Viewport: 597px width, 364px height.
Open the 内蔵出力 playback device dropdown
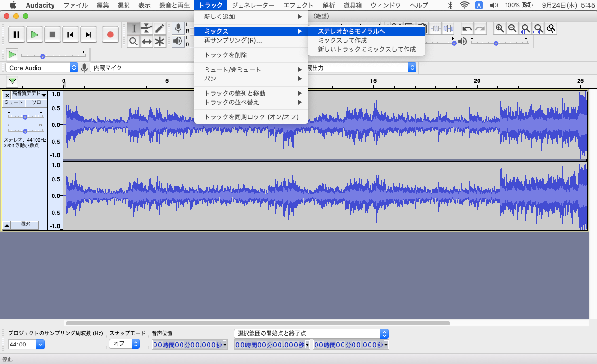(x=362, y=68)
